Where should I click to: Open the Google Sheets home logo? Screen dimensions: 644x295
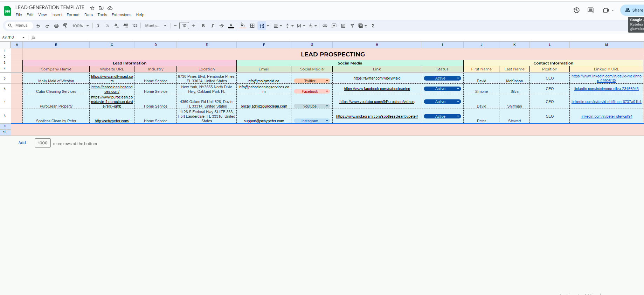(8, 11)
